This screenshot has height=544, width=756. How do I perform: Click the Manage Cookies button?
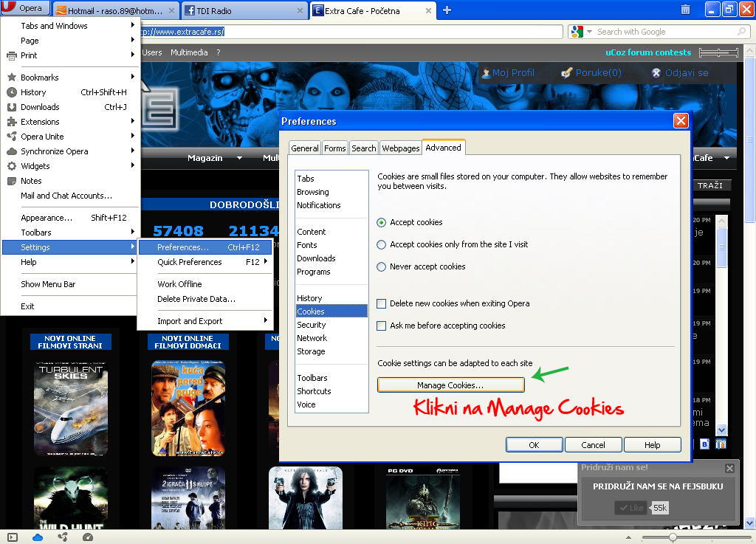pos(450,385)
